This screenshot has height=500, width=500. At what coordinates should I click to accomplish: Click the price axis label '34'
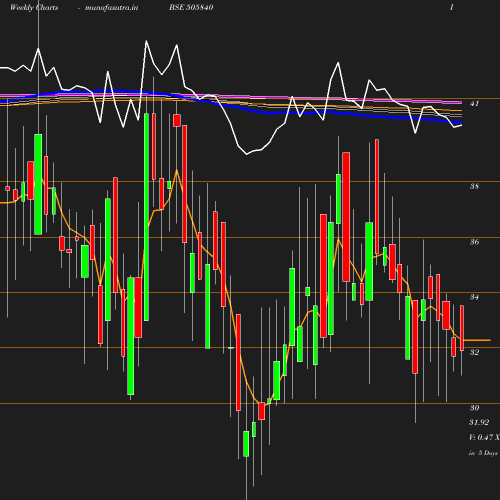475,297
